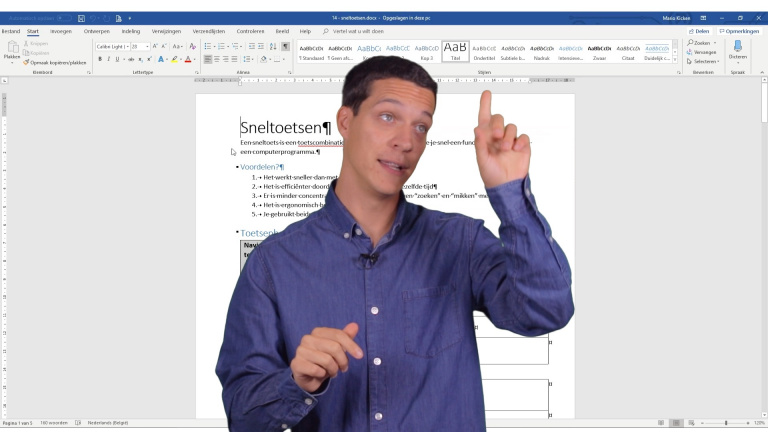Select the Titel style in gallery
The width and height of the screenshot is (768, 432).
tap(455, 51)
